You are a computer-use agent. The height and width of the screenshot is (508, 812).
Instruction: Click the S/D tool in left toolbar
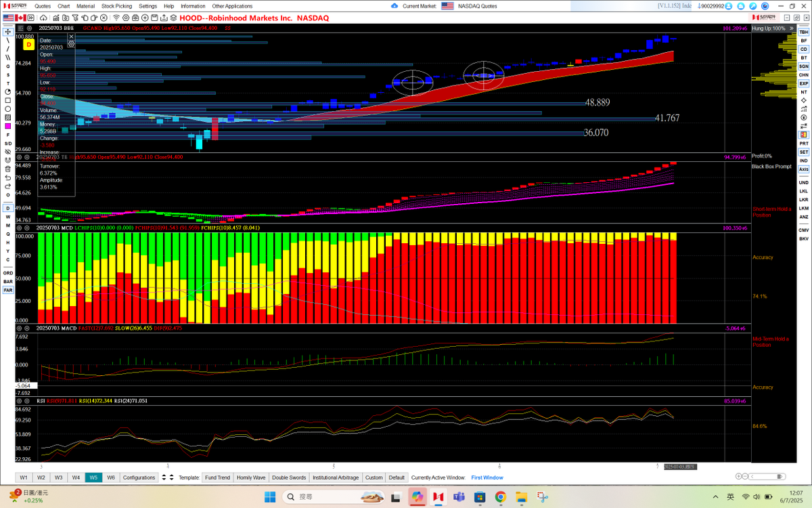[8, 143]
